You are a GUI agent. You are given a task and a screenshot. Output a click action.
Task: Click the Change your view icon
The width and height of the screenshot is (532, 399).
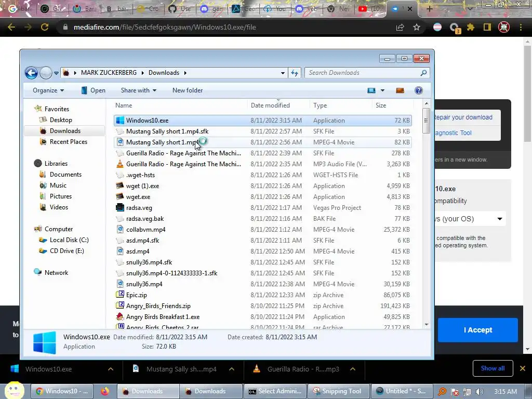point(371,90)
